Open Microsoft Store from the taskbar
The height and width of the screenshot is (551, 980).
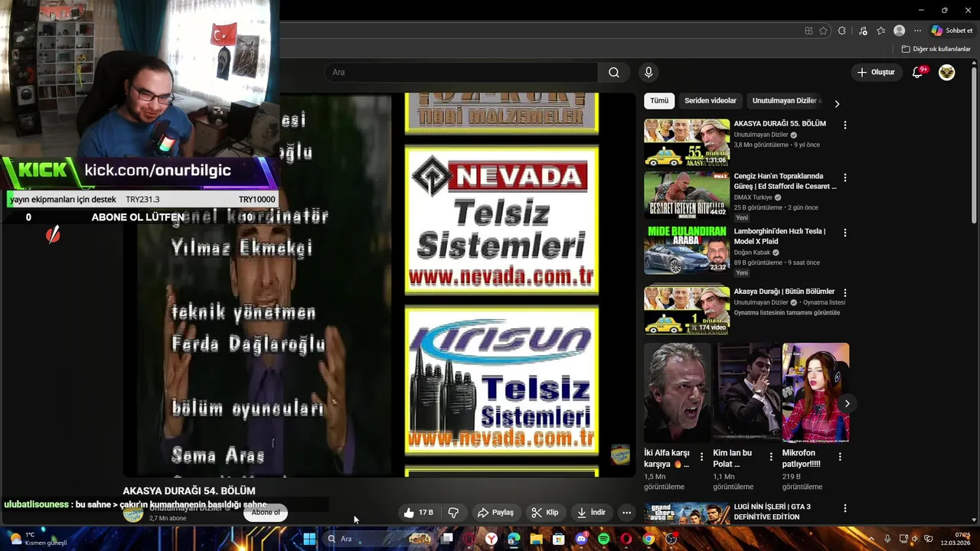pos(559,539)
